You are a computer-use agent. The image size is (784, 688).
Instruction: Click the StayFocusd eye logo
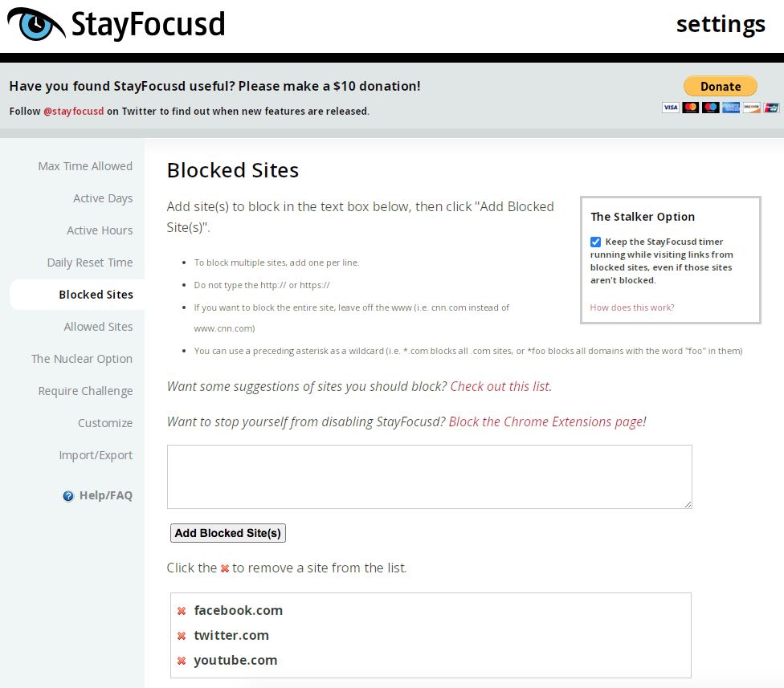(36, 24)
